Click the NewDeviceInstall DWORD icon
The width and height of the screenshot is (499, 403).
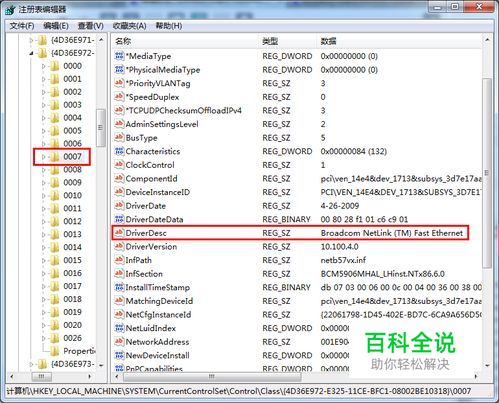click(119, 355)
